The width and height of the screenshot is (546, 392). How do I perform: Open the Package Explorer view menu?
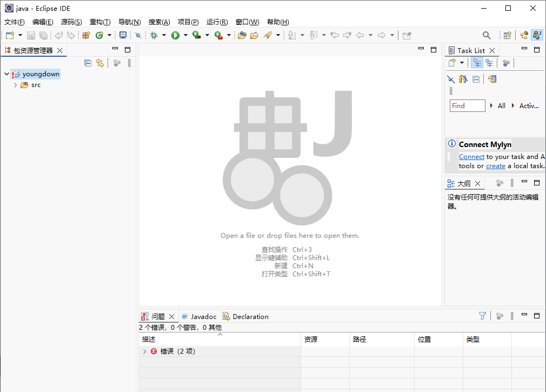point(129,63)
